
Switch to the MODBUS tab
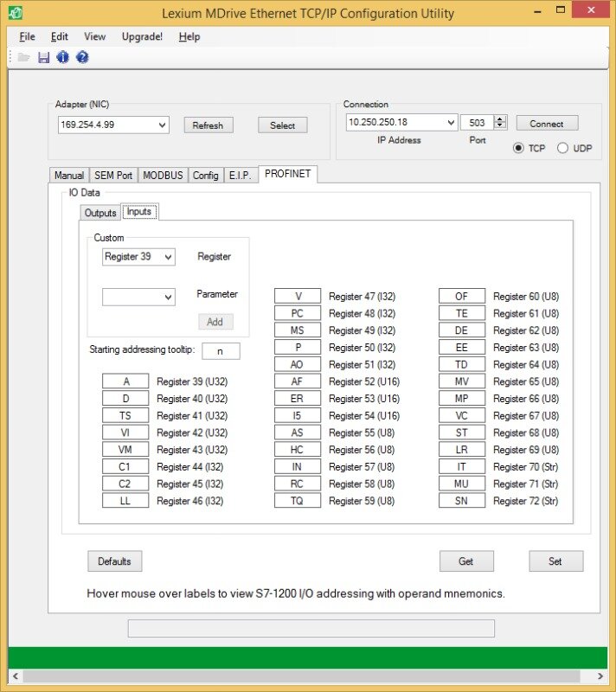163,176
